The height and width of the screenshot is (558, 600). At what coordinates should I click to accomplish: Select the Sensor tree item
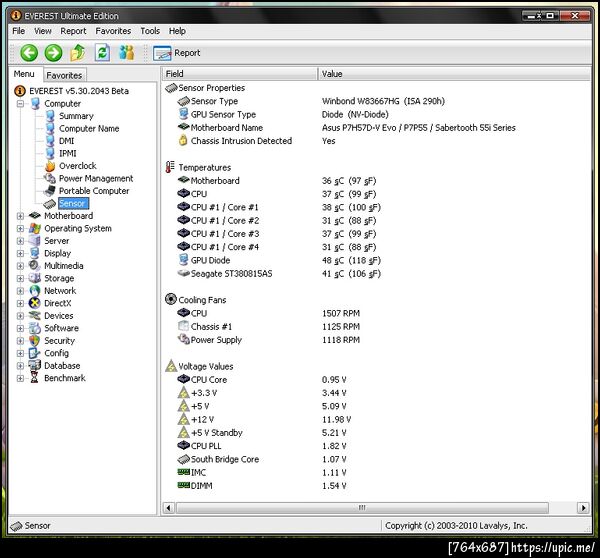point(73,204)
